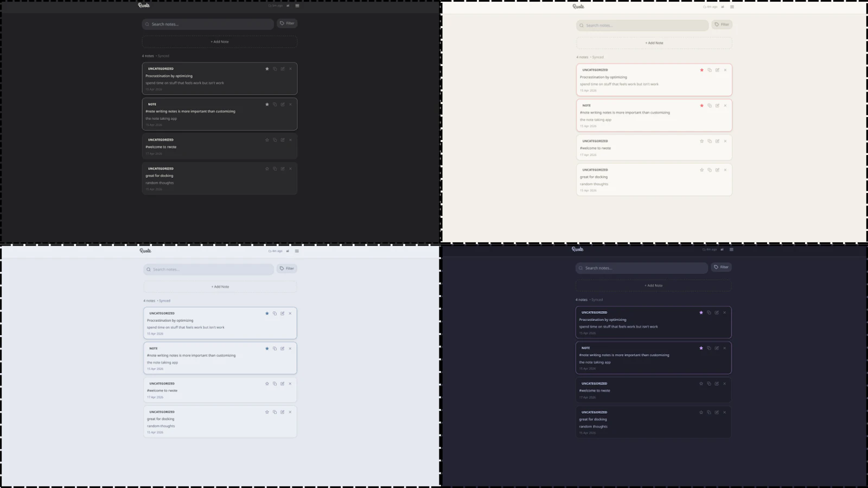Delete the Procrastination note in light blue panel
Viewport: 868px width, 488px height.
pos(290,313)
